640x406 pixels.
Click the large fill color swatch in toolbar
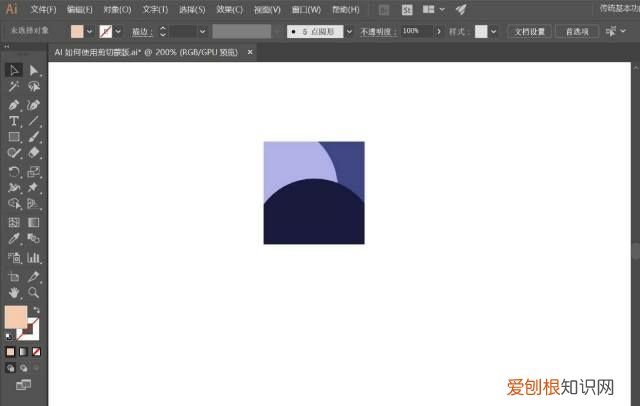coord(16,317)
